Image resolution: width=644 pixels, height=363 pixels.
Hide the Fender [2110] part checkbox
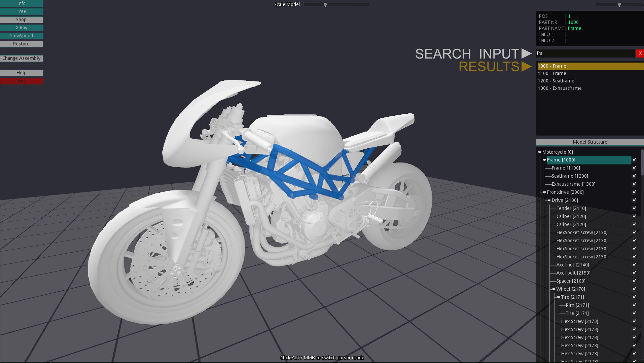pyautogui.click(x=634, y=208)
